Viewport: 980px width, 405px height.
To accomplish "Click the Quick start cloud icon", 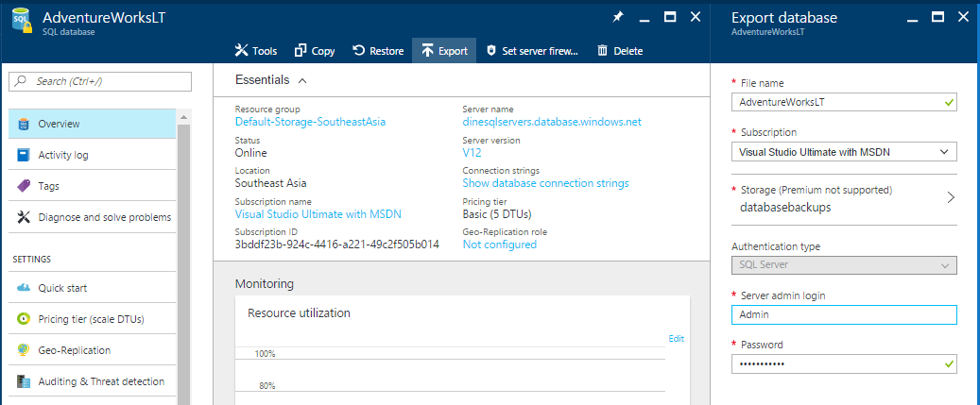I will point(24,288).
